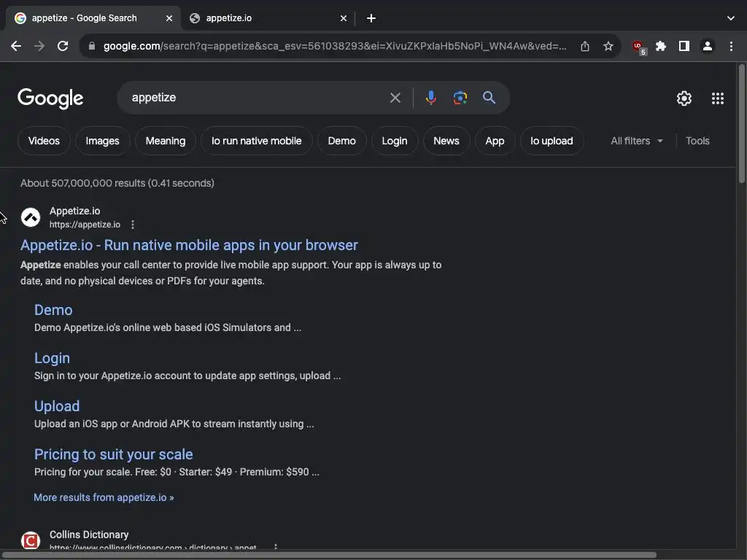
Task: Open Appetize.io - Run native mobile apps result
Action: (189, 245)
